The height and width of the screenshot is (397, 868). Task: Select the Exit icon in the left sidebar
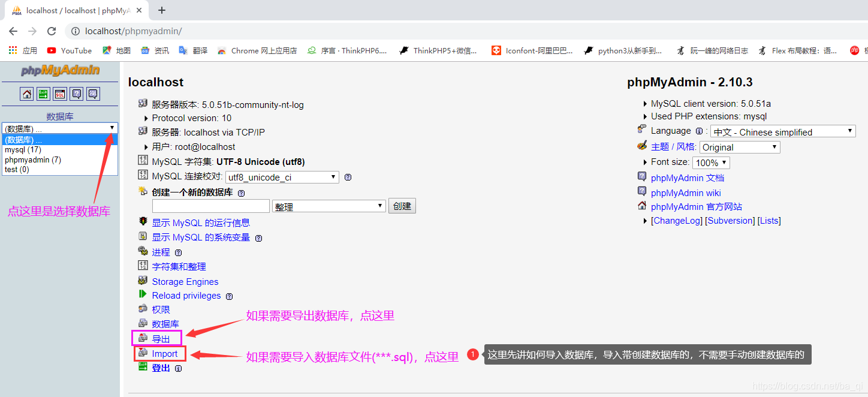(43, 94)
